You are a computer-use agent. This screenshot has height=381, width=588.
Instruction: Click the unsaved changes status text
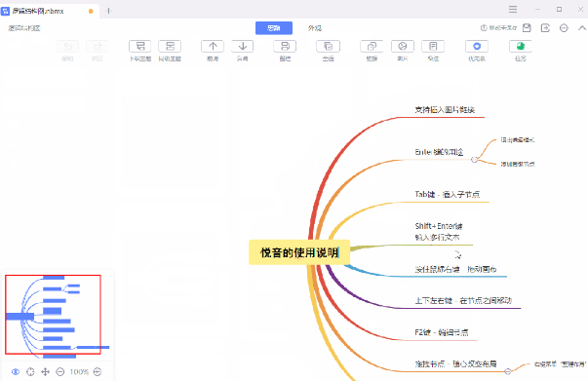[498, 28]
